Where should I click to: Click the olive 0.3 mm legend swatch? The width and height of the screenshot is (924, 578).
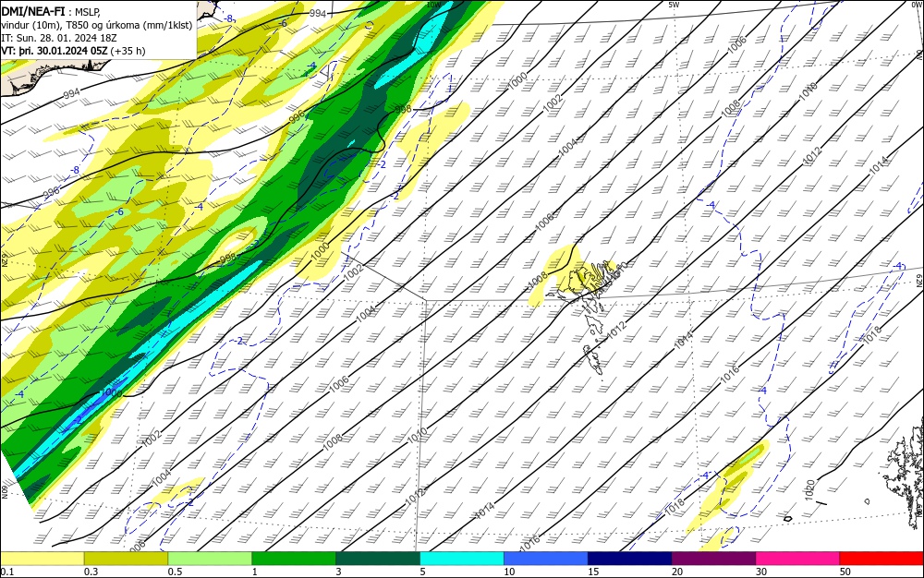tap(126, 559)
